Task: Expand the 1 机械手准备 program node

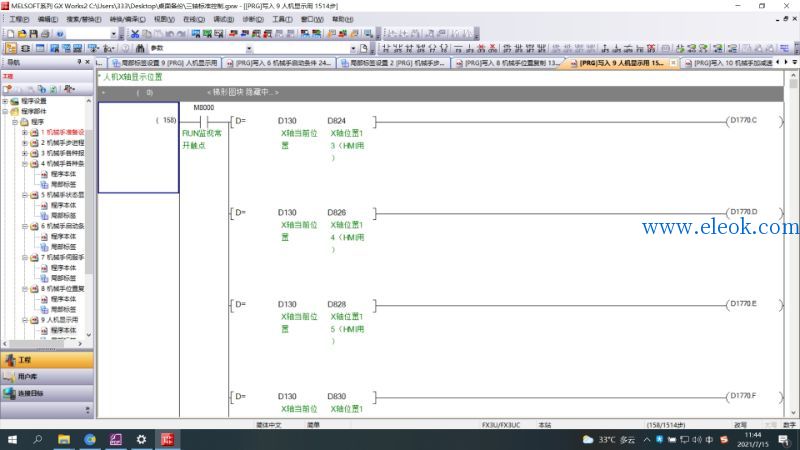Action: pyautogui.click(x=24, y=132)
